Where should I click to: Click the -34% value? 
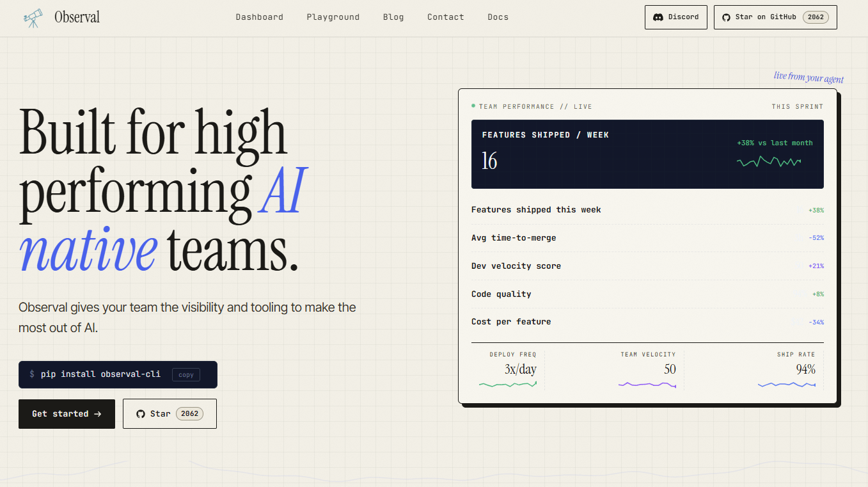point(816,323)
